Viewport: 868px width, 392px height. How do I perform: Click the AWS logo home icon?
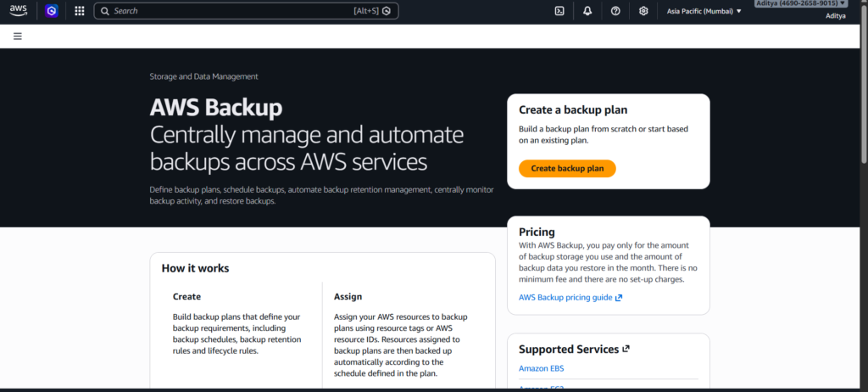tap(17, 11)
